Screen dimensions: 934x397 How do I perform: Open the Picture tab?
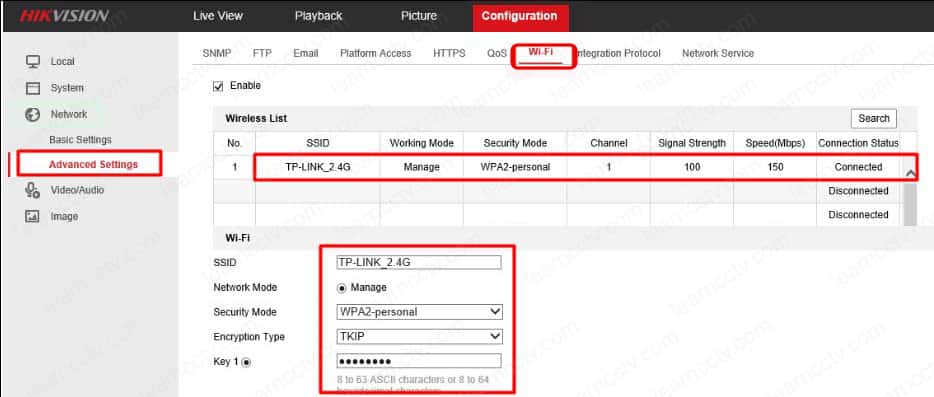[x=419, y=16]
